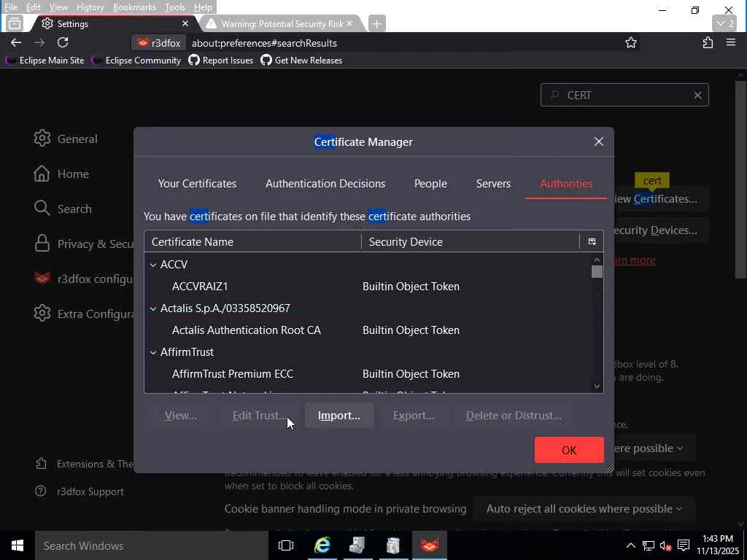Click the certificate list scroll down arrow
Screen dimensions: 747x560
pyautogui.click(x=597, y=386)
